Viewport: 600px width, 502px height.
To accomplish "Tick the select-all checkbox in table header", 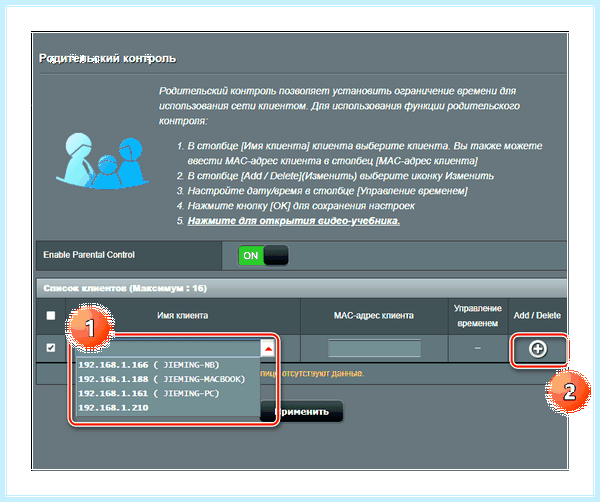I will (51, 315).
